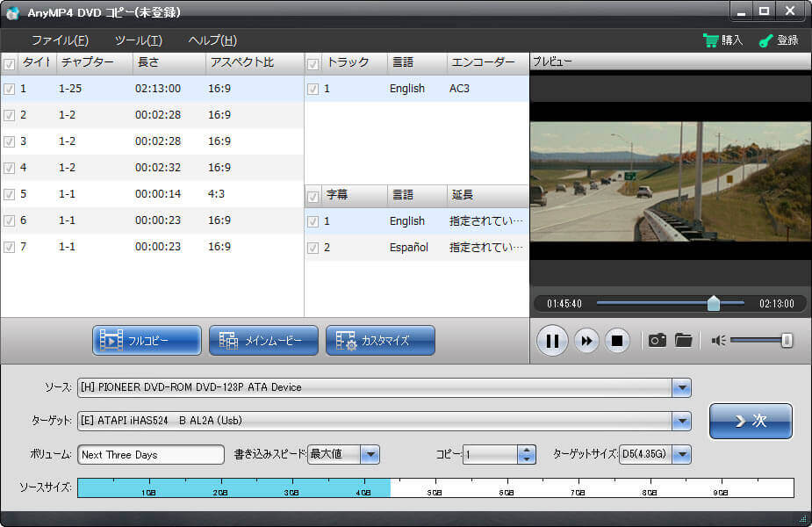
Task: Click the 登録 key icon
Action: (765, 40)
